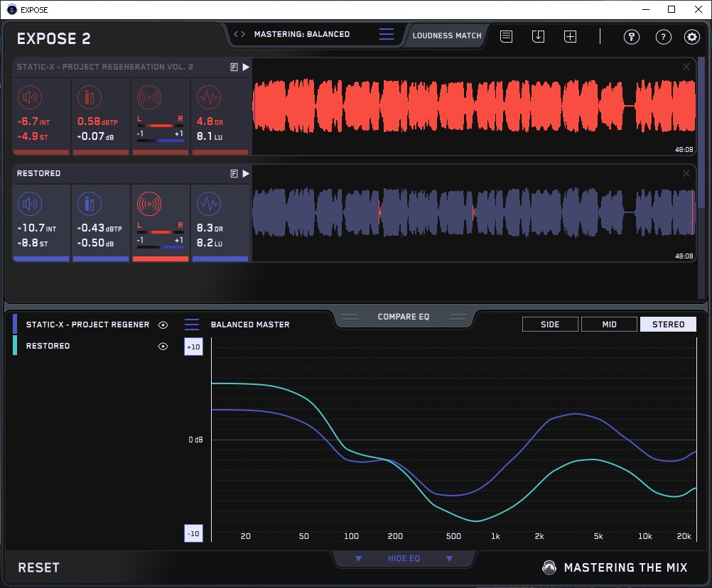This screenshot has width=712, height=588.
Task: Click the preset previous/next arrows icon
Action: (x=239, y=34)
